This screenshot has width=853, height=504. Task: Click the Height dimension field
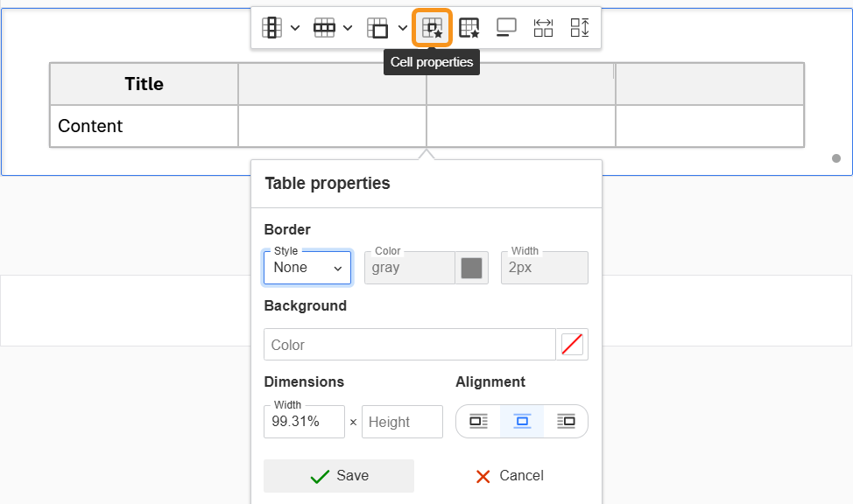pos(402,422)
